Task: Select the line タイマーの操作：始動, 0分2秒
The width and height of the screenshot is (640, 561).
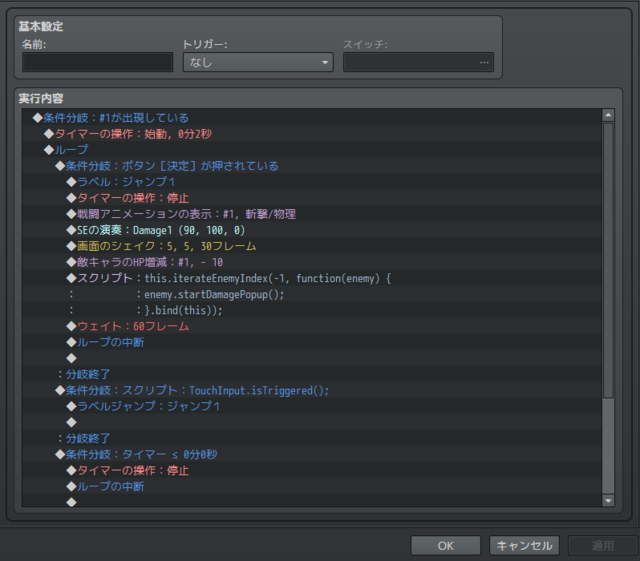Action: (312, 134)
